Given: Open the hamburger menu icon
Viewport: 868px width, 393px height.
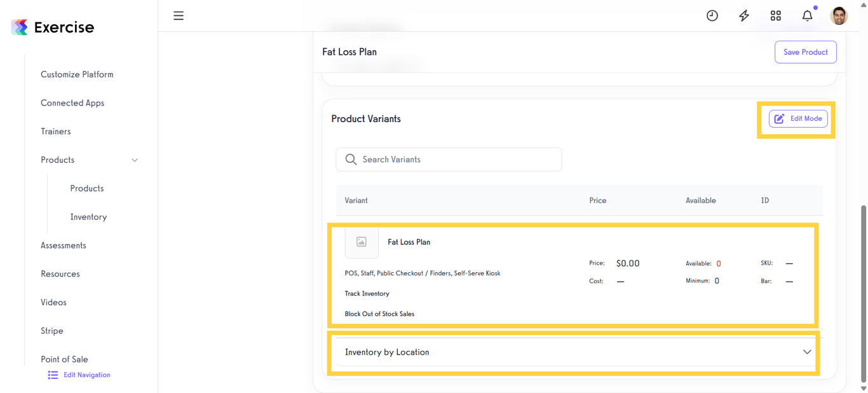Looking at the screenshot, I should point(179,16).
